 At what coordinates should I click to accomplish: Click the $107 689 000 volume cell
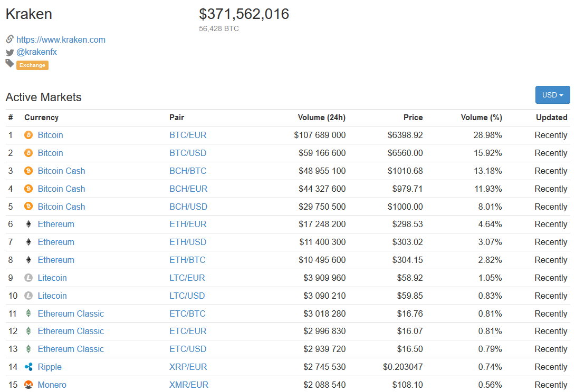(320, 135)
